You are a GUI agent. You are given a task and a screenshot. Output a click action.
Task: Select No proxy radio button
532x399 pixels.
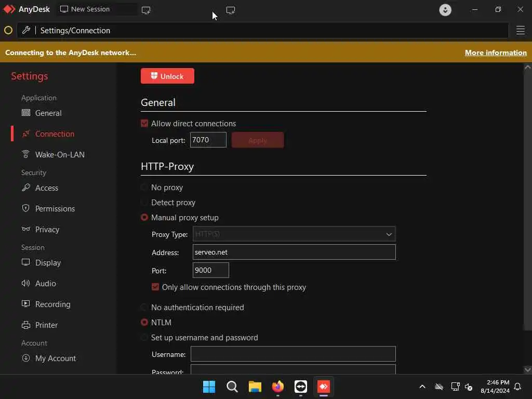click(x=144, y=187)
